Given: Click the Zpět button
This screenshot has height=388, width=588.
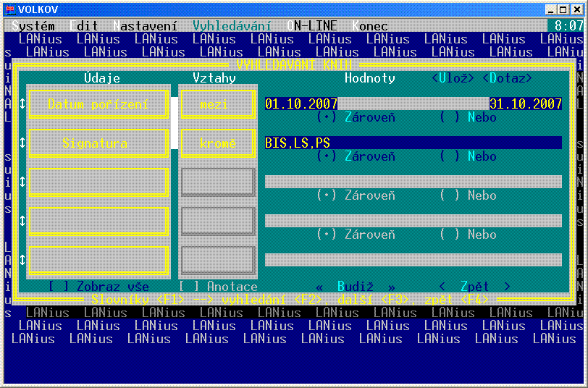Looking at the screenshot, I should click(474, 287).
